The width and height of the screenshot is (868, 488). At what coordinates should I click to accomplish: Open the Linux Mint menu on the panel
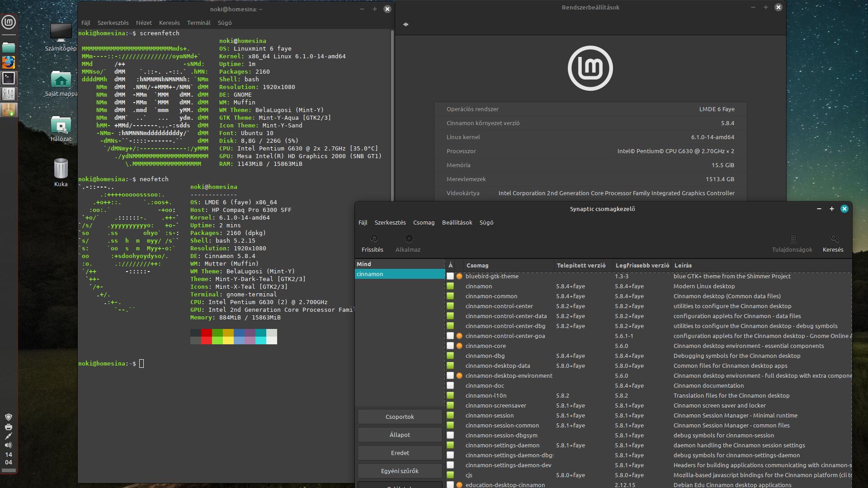9,22
